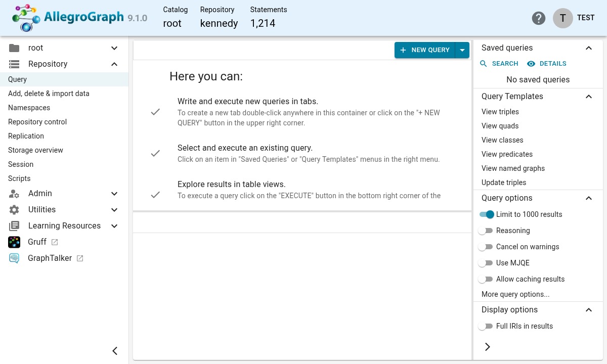The height and width of the screenshot is (364, 607).
Task: Turn on Use MJQE switch
Action: (x=486, y=263)
